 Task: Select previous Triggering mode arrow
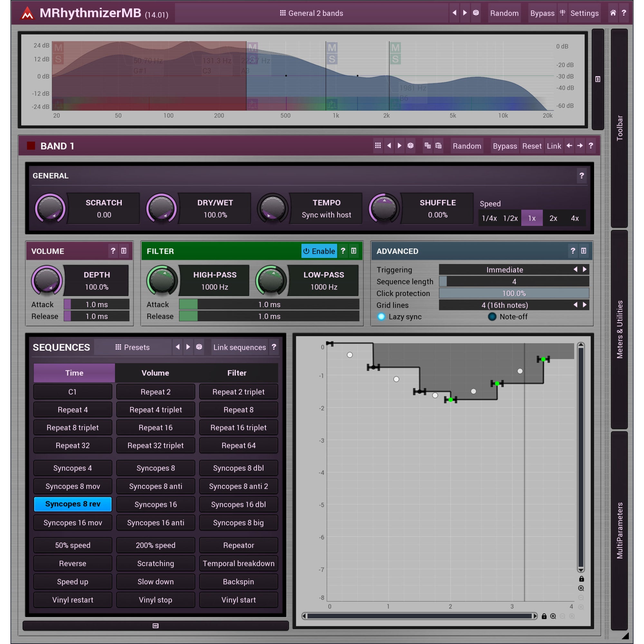(575, 269)
